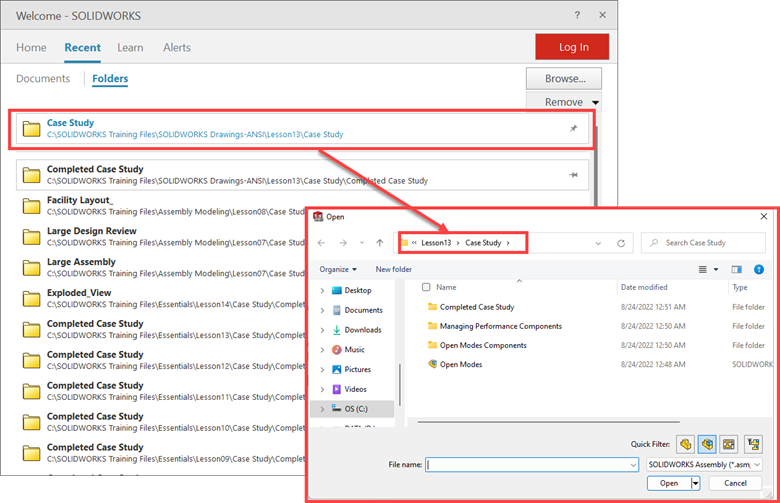
Task: Click the Search Case Study field
Action: [703, 243]
